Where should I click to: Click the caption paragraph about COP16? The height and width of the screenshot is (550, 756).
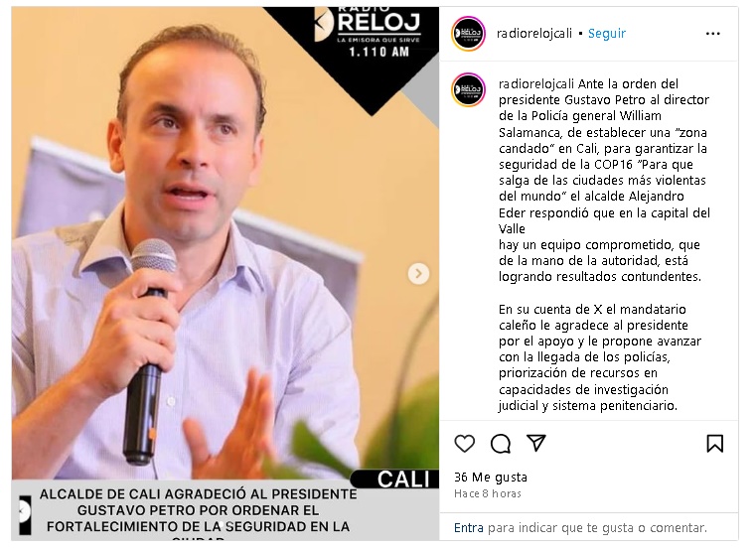click(x=604, y=181)
